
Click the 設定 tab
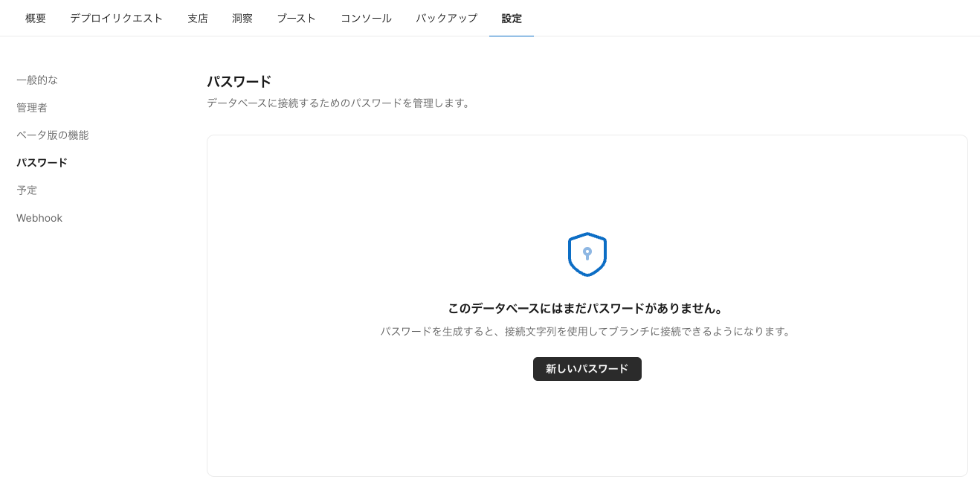point(512,19)
